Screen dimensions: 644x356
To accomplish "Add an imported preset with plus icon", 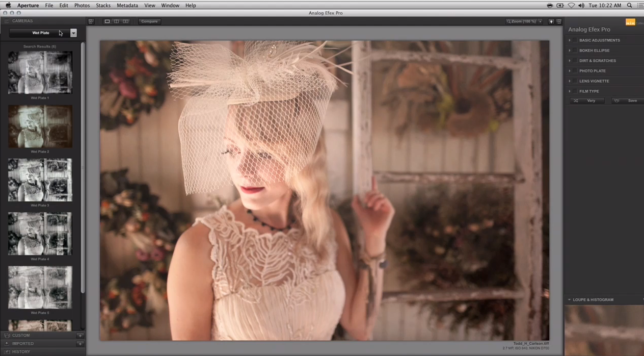I will pyautogui.click(x=80, y=344).
